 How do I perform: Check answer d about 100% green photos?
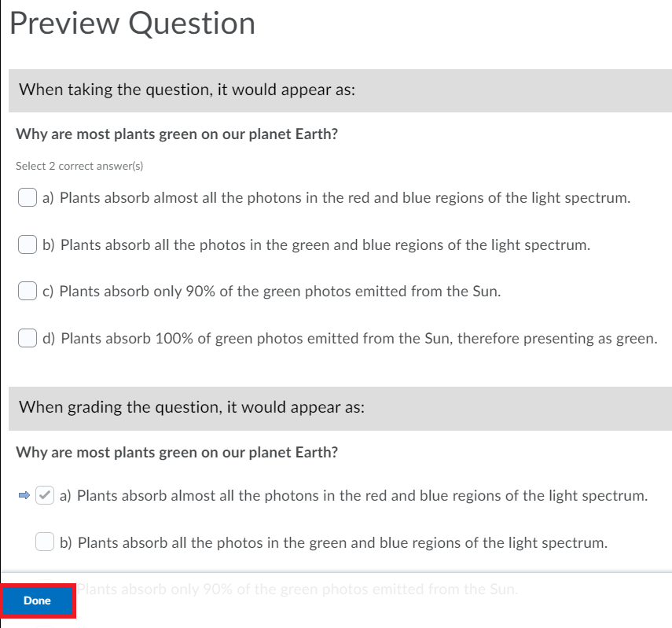27,338
